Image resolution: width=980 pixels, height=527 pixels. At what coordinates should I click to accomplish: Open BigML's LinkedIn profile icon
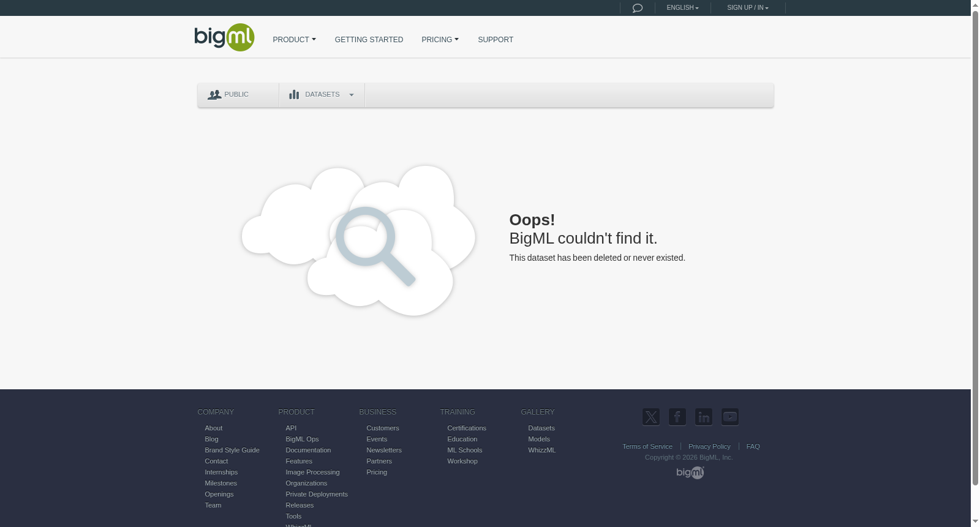pos(704,417)
